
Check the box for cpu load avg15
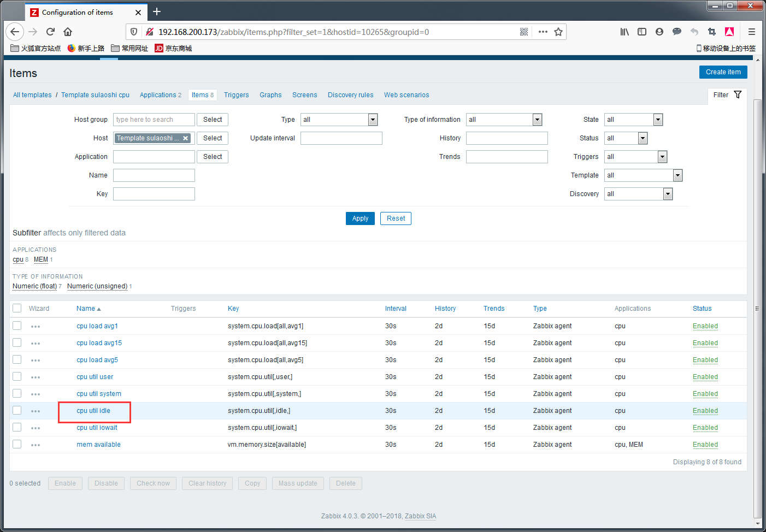pos(17,342)
